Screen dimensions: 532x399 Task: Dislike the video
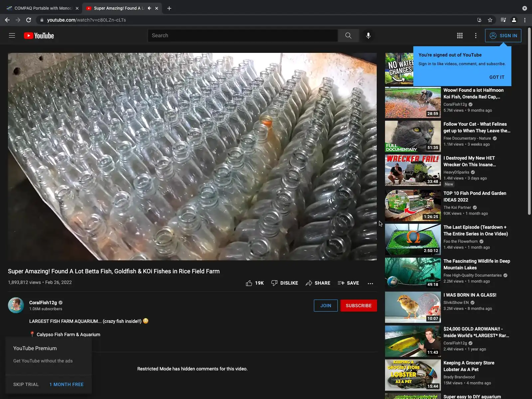click(x=285, y=283)
